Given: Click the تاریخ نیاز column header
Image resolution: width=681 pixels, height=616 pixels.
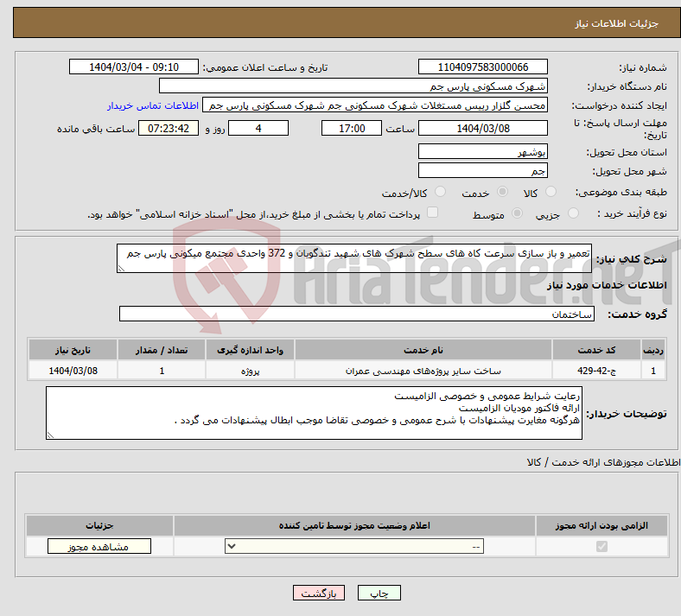Looking at the screenshot, I should tap(73, 350).
